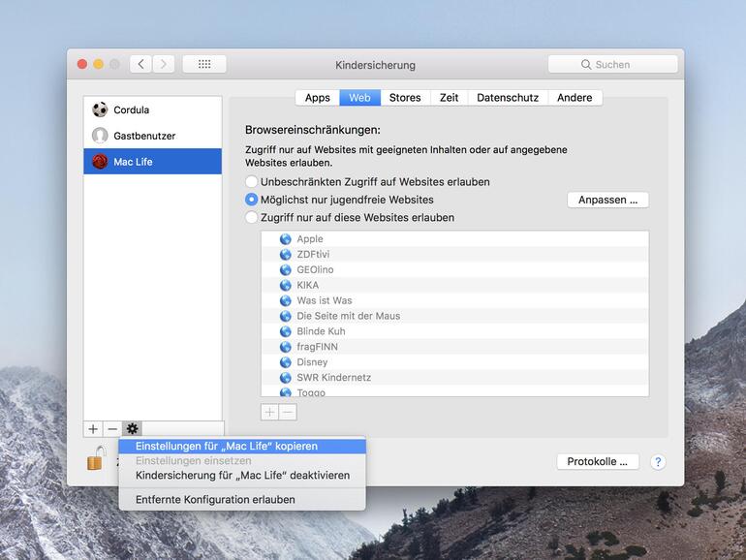Click the globe icon next to SWR Kindernetz

286,377
